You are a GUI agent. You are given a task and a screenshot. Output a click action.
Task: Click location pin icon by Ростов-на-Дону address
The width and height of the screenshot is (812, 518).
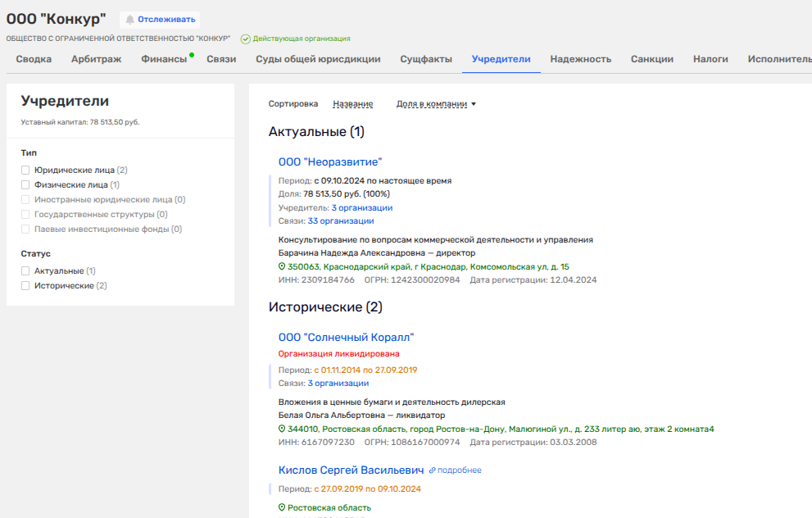(x=282, y=429)
